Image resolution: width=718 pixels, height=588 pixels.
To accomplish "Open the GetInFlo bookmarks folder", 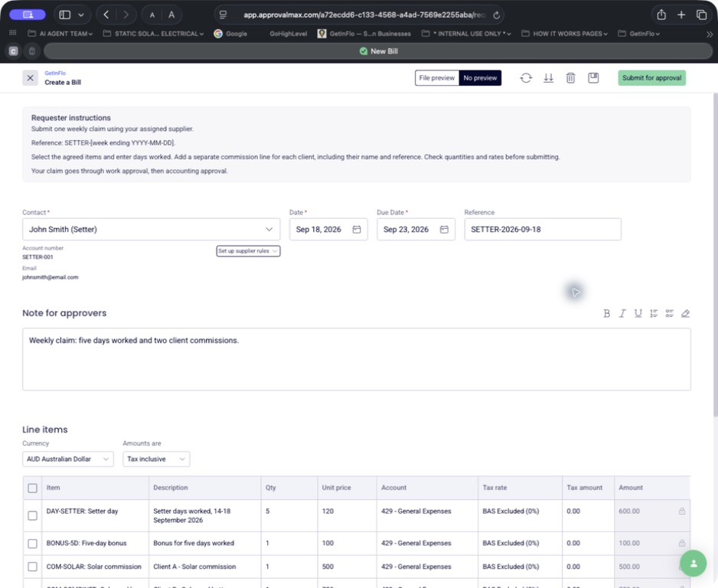I will coord(639,34).
